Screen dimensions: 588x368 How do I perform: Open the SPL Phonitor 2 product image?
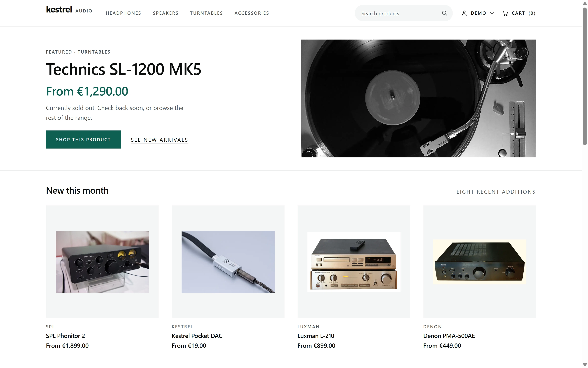click(102, 262)
